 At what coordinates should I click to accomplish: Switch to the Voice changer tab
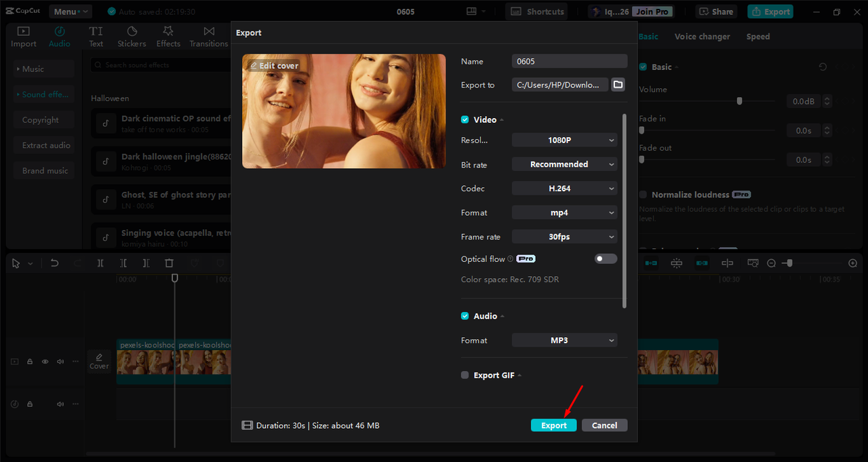(x=702, y=37)
